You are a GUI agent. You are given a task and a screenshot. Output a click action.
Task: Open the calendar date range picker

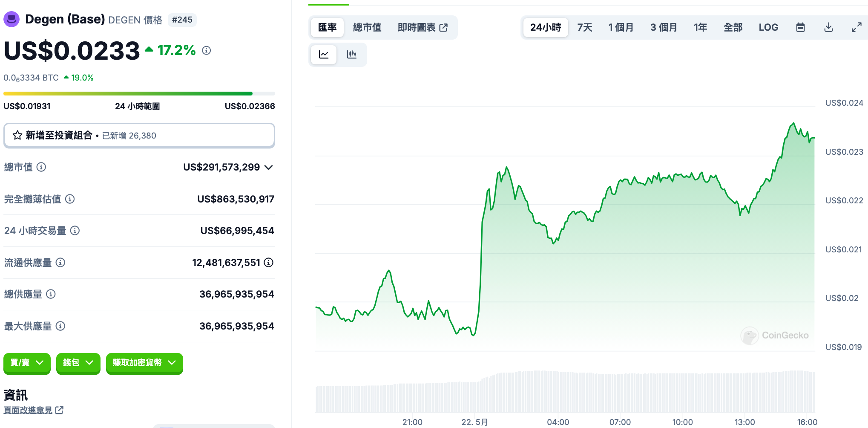pyautogui.click(x=801, y=27)
